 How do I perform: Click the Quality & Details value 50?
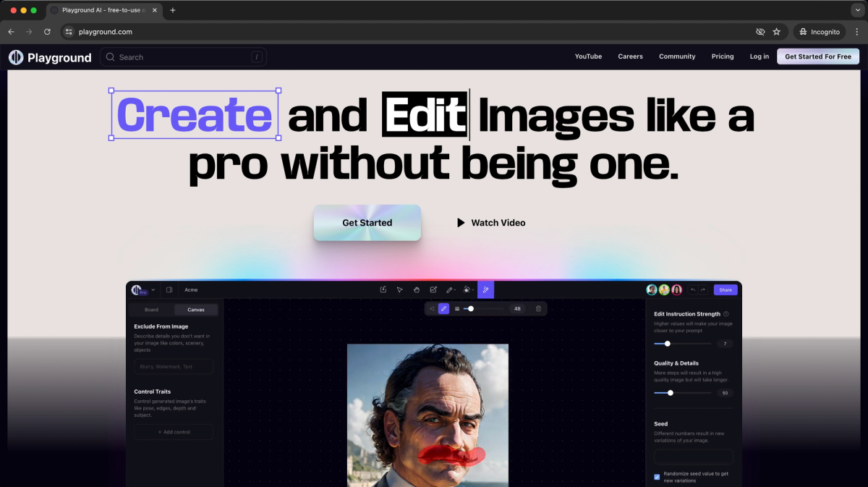point(724,393)
